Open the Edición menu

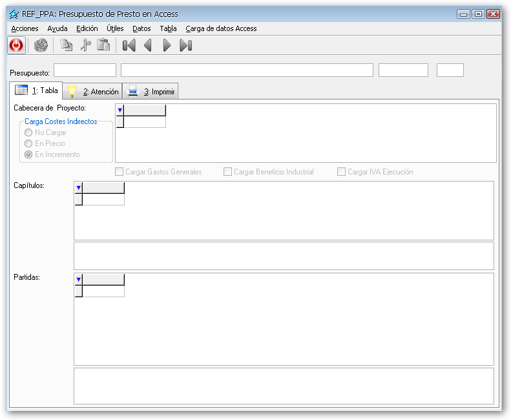(x=87, y=28)
